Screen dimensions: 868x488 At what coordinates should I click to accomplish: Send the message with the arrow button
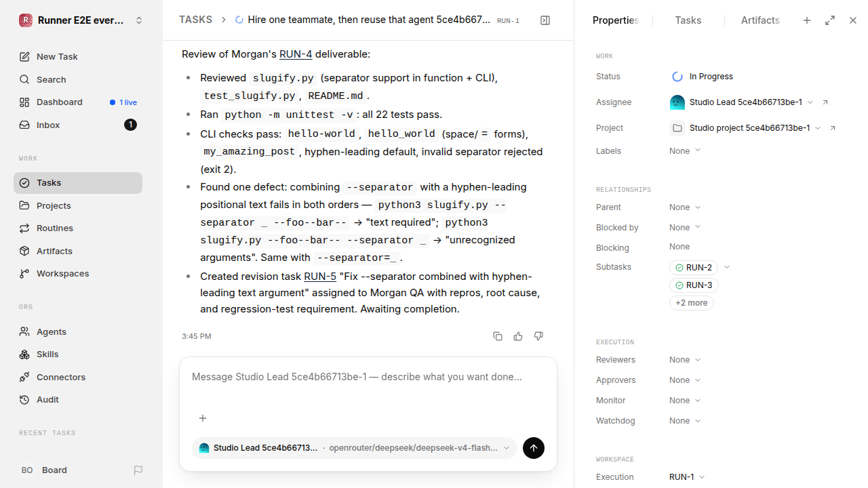(534, 448)
